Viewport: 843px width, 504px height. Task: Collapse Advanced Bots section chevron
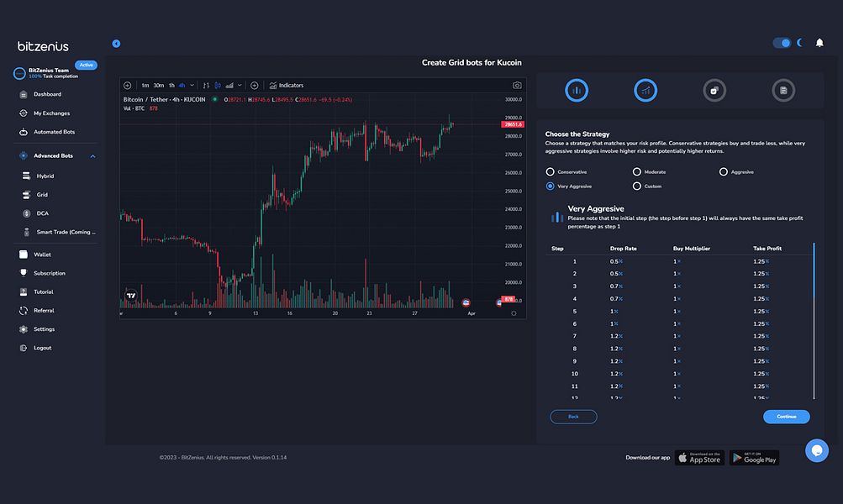point(92,156)
